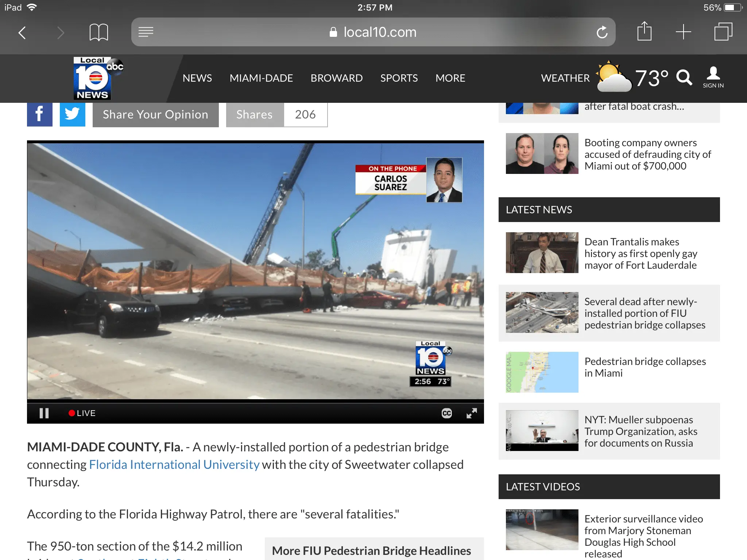Tap the Safari forward arrow
This screenshot has width=747, height=560.
[x=61, y=32]
